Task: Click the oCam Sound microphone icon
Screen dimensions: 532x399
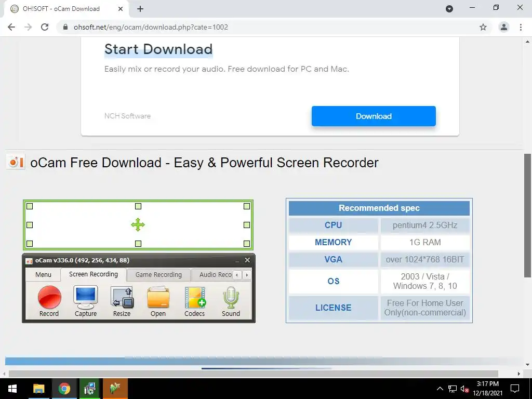Action: coord(231,297)
